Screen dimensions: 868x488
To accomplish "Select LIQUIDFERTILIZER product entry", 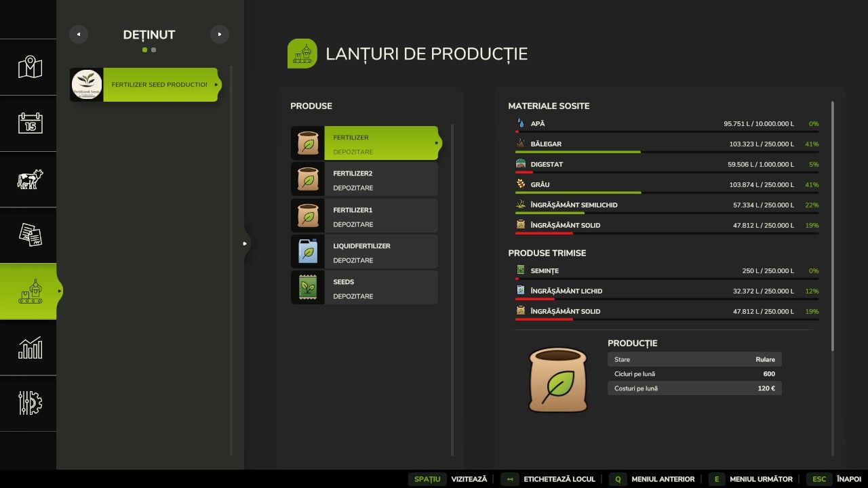I will point(364,252).
